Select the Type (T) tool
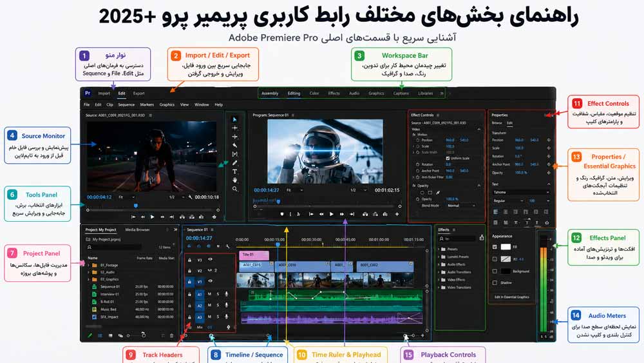Viewport: 644px width, 363px height. pos(234,172)
